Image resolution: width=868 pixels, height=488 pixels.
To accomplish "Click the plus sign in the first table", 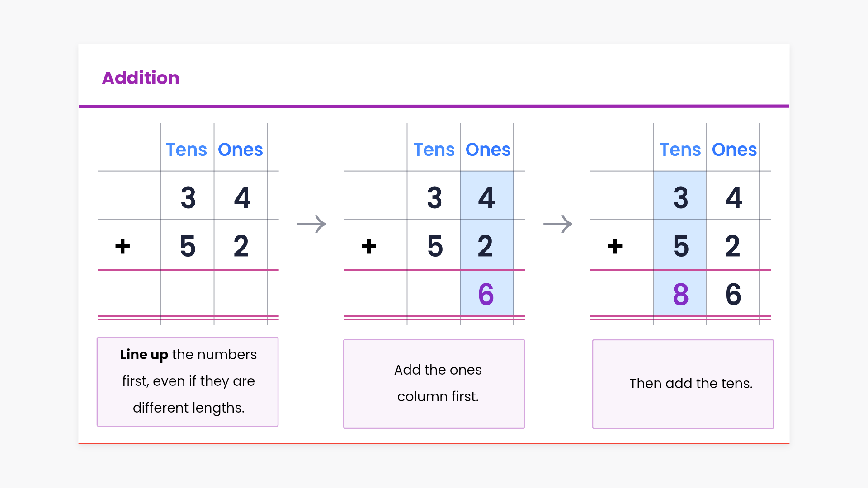I will (x=123, y=247).
